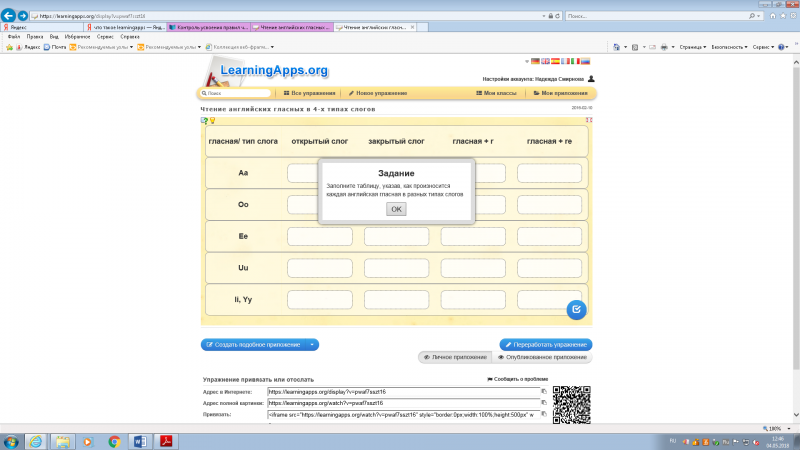Open the command bar home icon
Viewport: 800px width, 450px height.
coord(616,47)
